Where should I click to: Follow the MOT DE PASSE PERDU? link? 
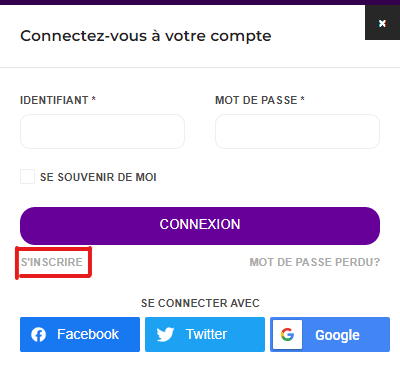click(x=315, y=262)
